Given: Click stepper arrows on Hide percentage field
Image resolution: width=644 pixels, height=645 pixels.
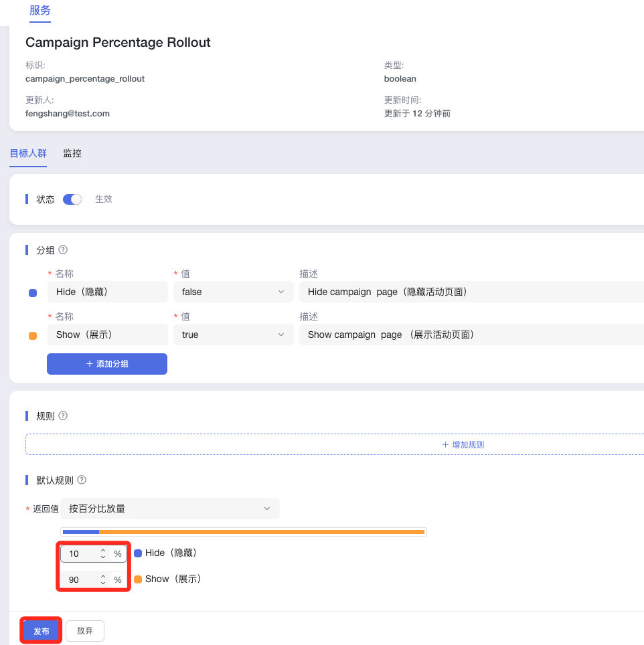Looking at the screenshot, I should pyautogui.click(x=103, y=554).
